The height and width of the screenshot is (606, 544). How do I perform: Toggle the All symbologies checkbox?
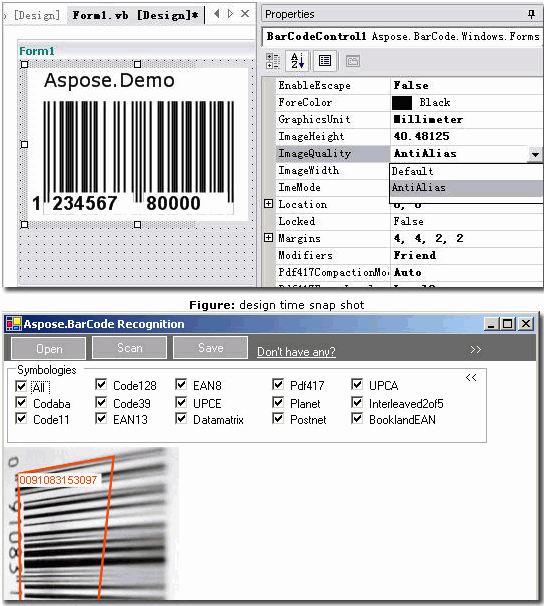(x=21, y=386)
